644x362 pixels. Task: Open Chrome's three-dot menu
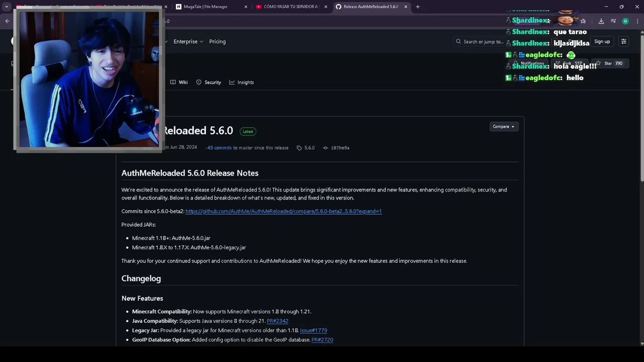[x=637, y=21]
